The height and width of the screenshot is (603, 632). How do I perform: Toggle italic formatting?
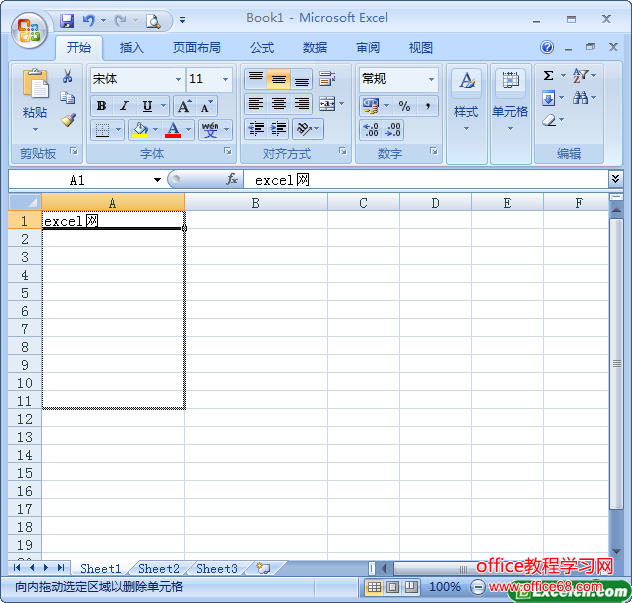click(125, 106)
